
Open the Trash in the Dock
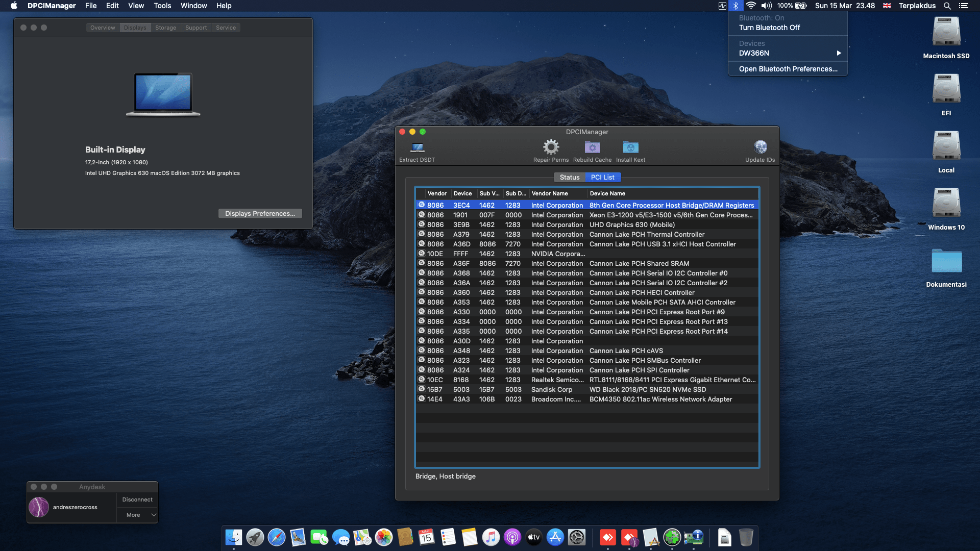click(746, 537)
